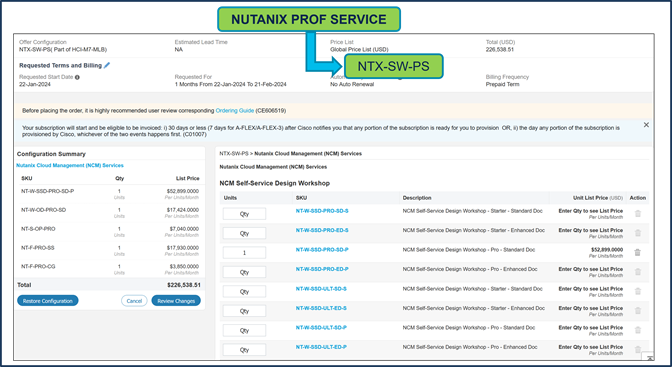
Task: Focus Qty field for NT-W-SSD-PRO-SD-S
Action: [244, 214]
